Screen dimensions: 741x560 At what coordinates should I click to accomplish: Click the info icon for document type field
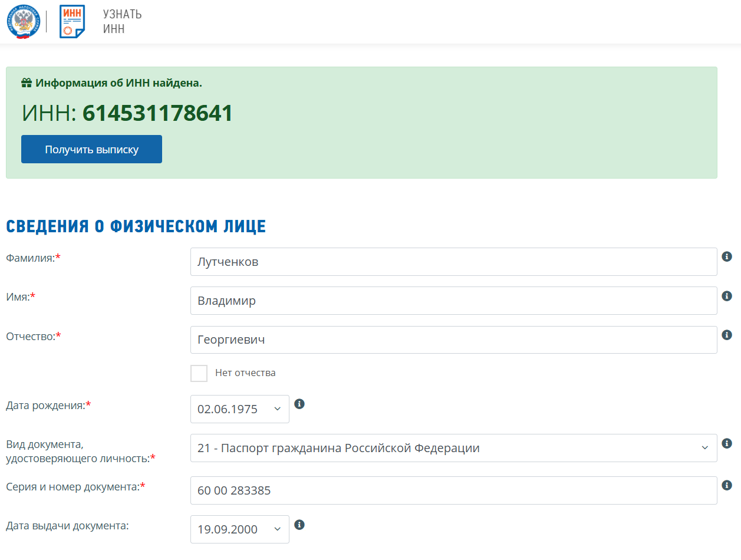click(727, 443)
